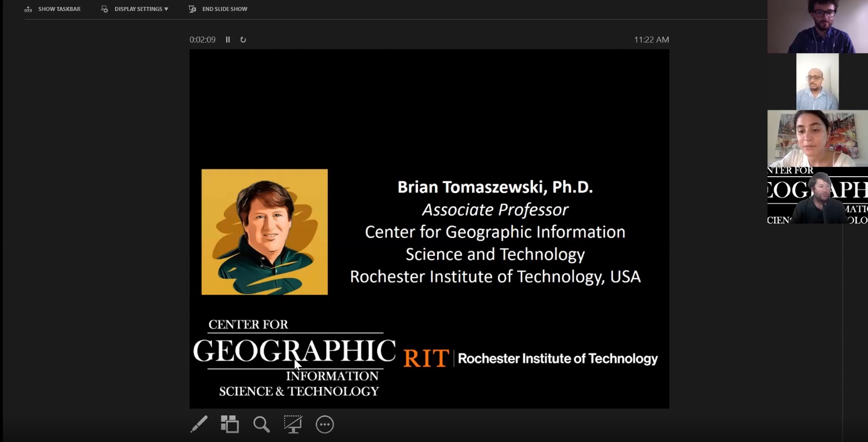868x442 pixels.
Task: Click the Associate Professor title text
Action: tap(496, 210)
